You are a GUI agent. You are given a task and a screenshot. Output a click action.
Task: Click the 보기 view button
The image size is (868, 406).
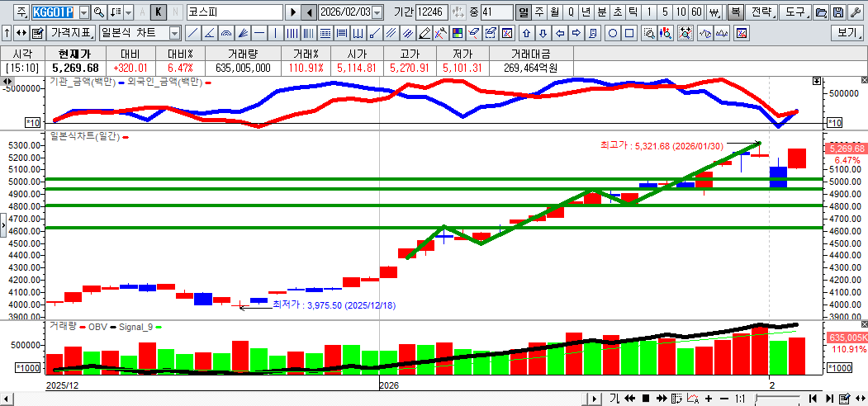[x=848, y=33]
